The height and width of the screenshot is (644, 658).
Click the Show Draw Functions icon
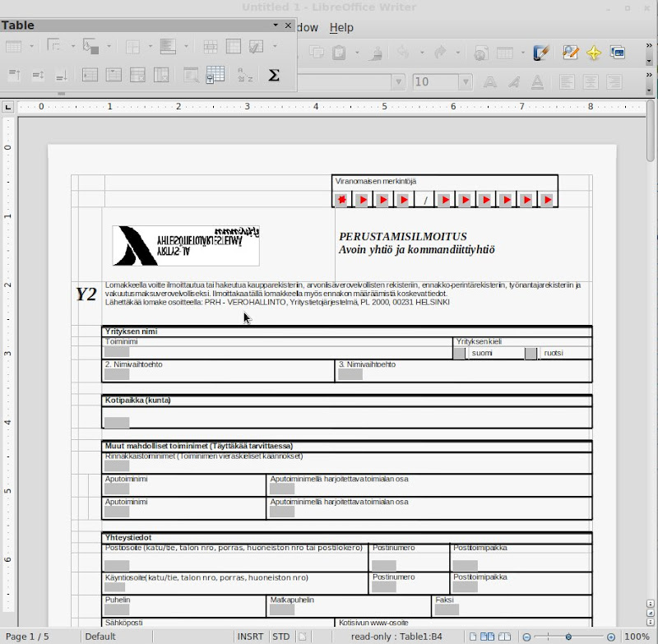(x=540, y=53)
